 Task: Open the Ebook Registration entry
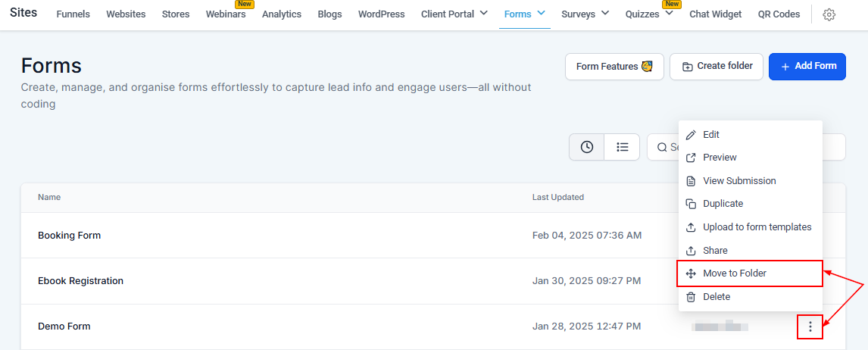click(x=81, y=281)
